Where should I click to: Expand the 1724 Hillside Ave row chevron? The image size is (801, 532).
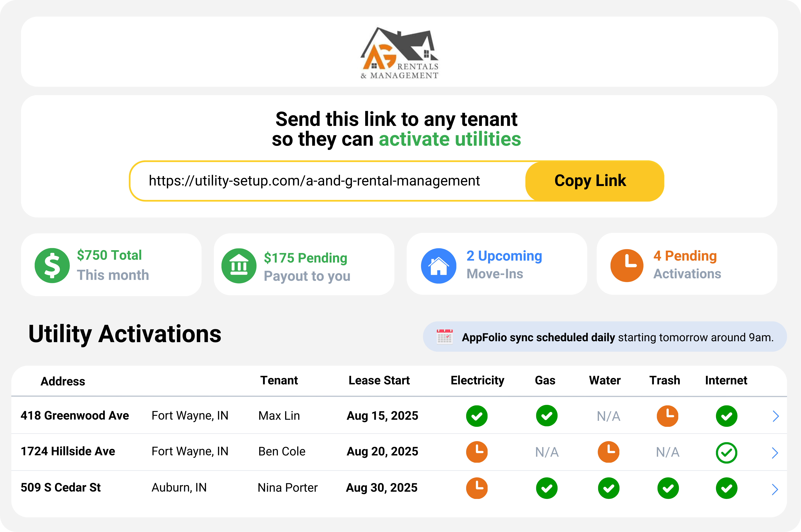click(x=774, y=453)
